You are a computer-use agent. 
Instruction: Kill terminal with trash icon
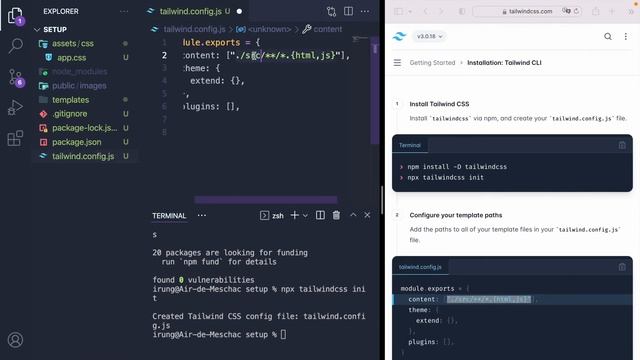point(336,215)
